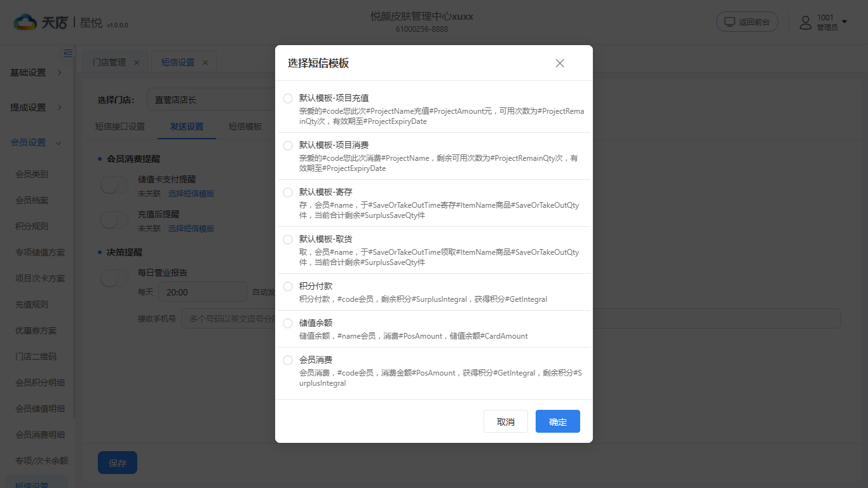Toggle 每日营业报告 switch
Screen dimensions: 868x488
[x=114, y=278]
